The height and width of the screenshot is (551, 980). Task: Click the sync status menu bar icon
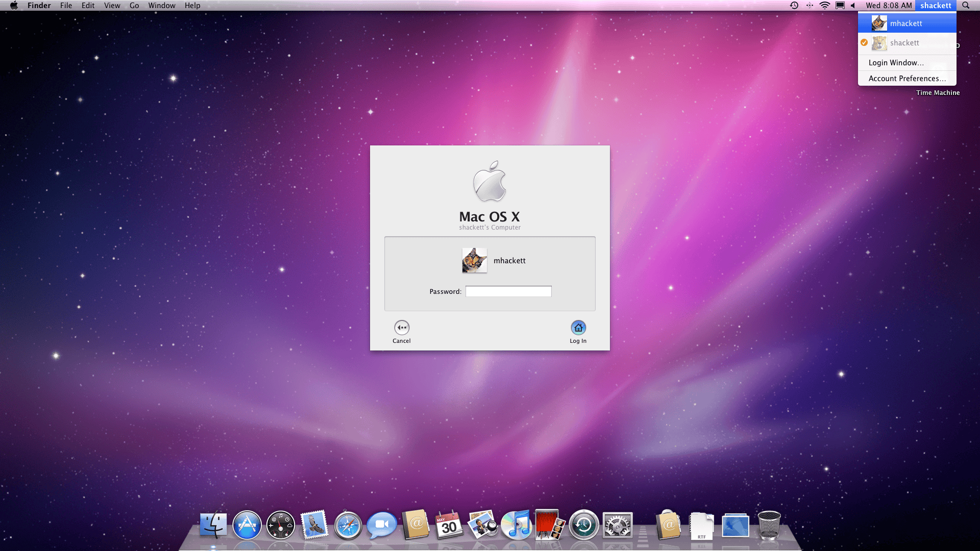pyautogui.click(x=810, y=6)
